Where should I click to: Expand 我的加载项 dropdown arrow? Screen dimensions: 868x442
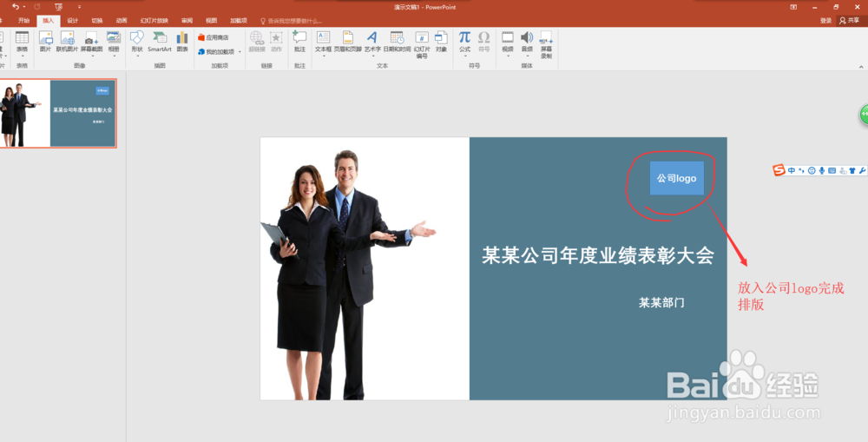[240, 52]
